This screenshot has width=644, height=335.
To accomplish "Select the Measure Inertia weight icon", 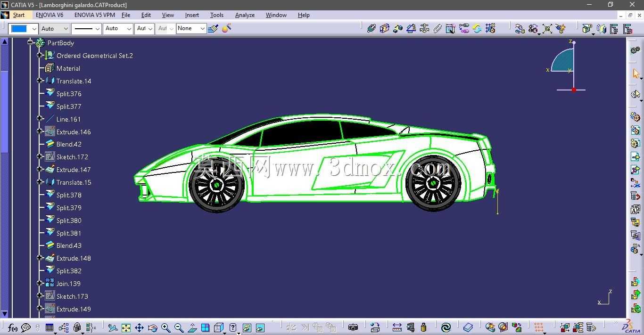I will tap(423, 327).
